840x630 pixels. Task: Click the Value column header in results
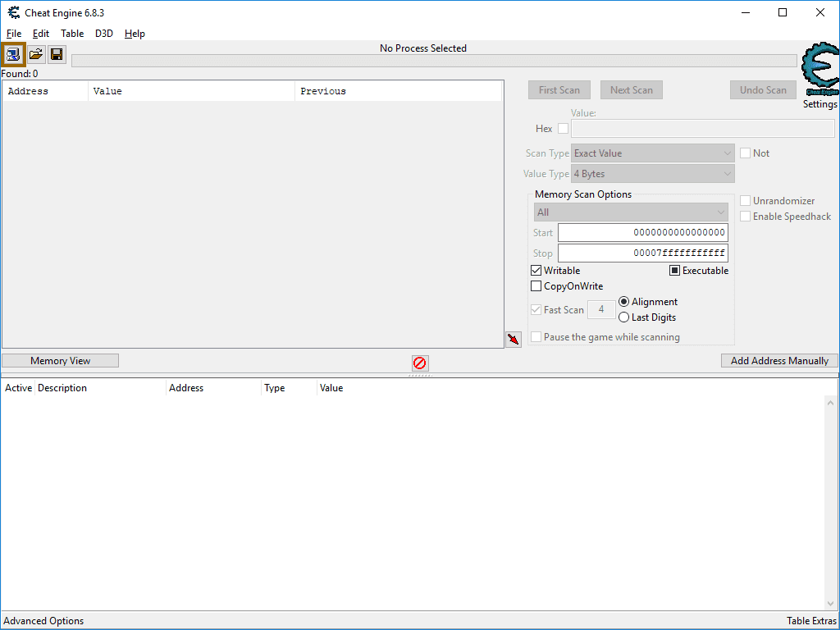tap(191, 91)
